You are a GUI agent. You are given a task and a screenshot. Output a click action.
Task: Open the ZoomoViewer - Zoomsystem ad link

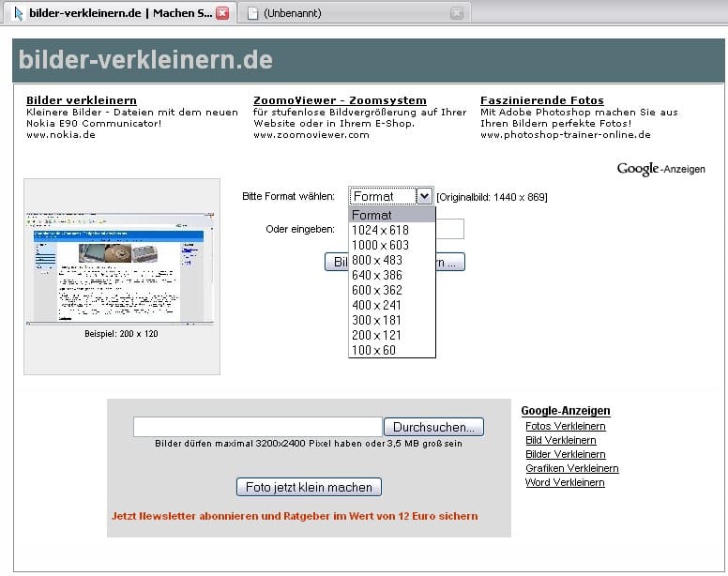[x=340, y=100]
